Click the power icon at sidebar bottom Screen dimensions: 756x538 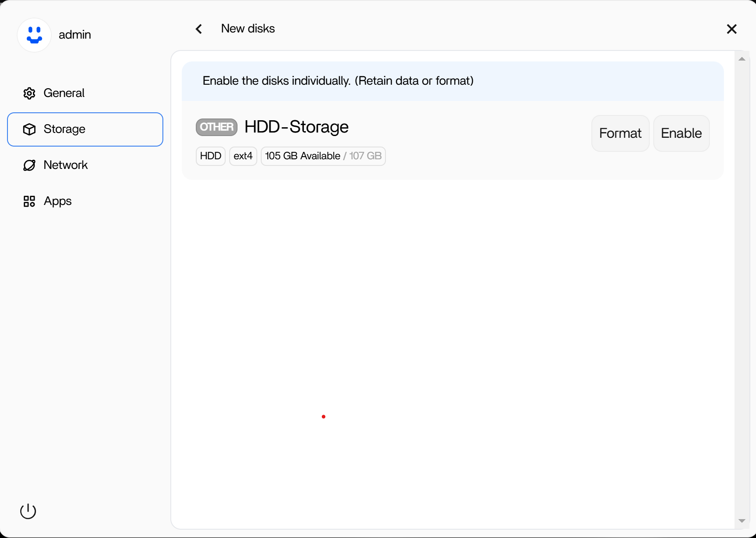click(28, 511)
